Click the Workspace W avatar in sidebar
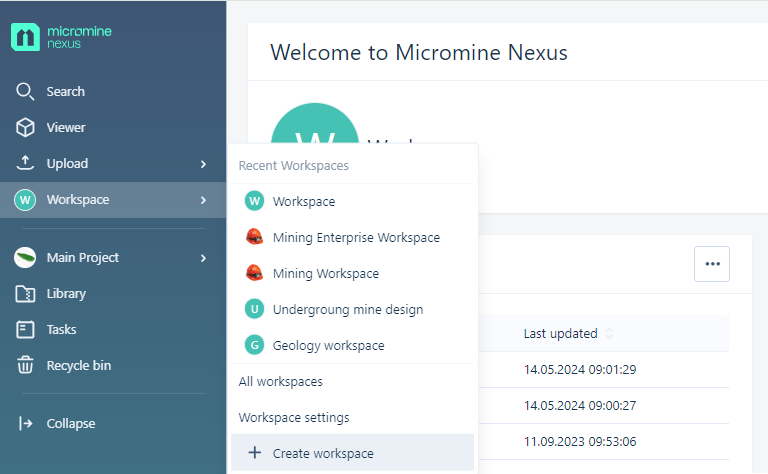Viewport: 768px width, 474px height. point(25,200)
